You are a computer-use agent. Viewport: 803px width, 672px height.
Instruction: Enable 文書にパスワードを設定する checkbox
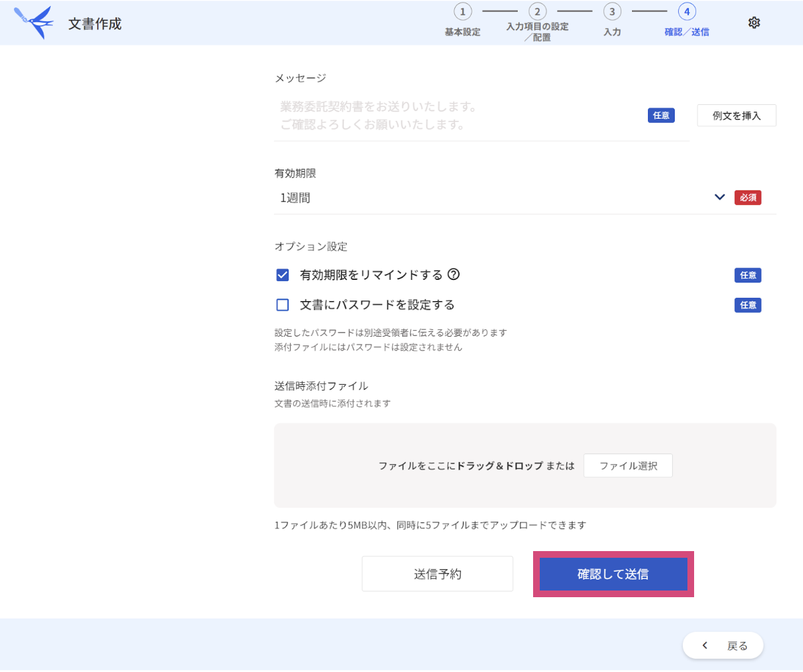283,305
